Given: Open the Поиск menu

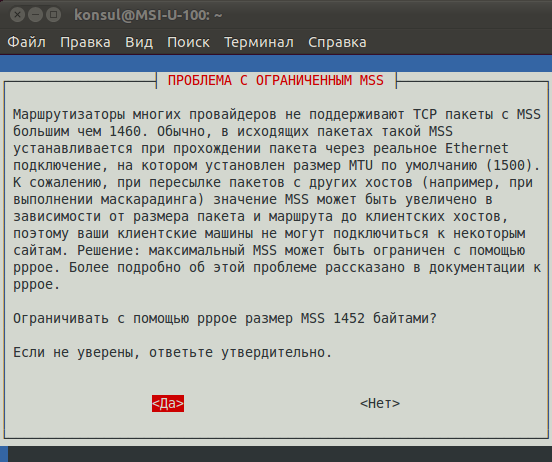Looking at the screenshot, I should click(188, 42).
